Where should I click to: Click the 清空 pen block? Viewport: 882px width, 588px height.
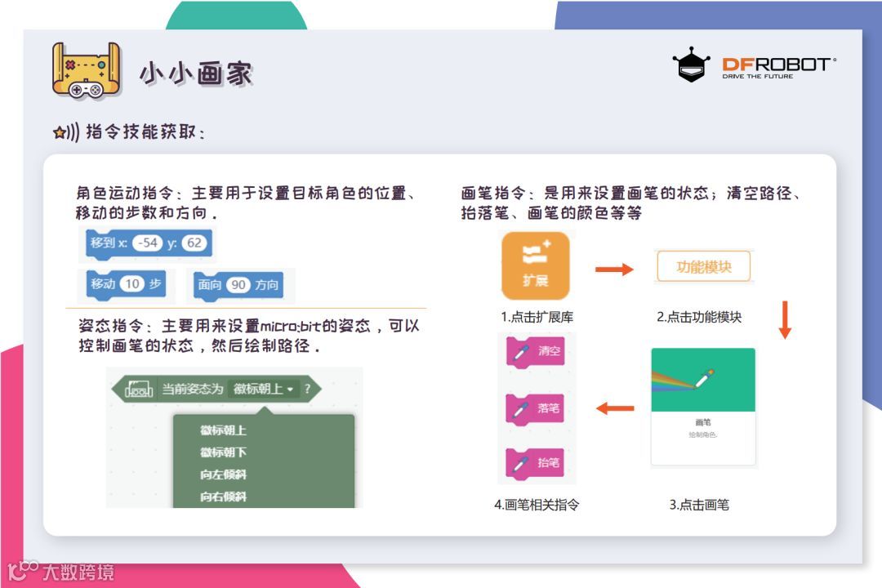coord(535,351)
